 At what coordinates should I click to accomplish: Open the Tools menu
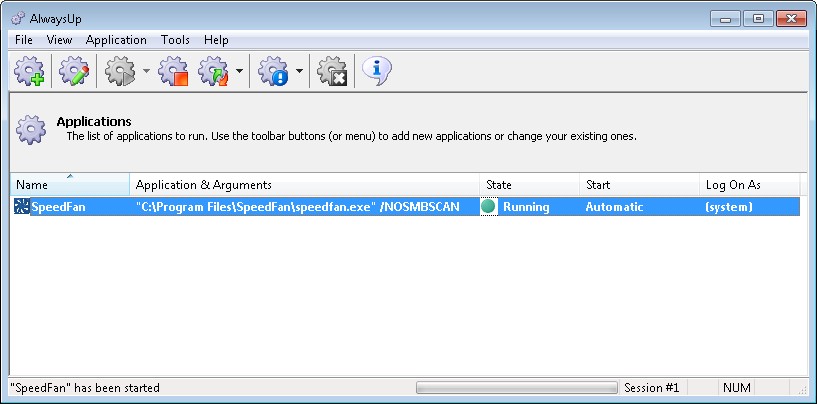pos(175,40)
